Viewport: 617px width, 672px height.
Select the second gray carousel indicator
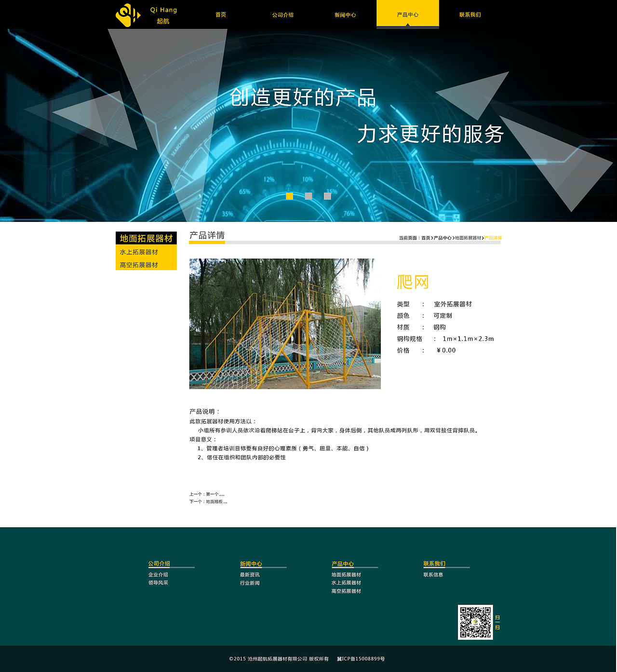(308, 196)
